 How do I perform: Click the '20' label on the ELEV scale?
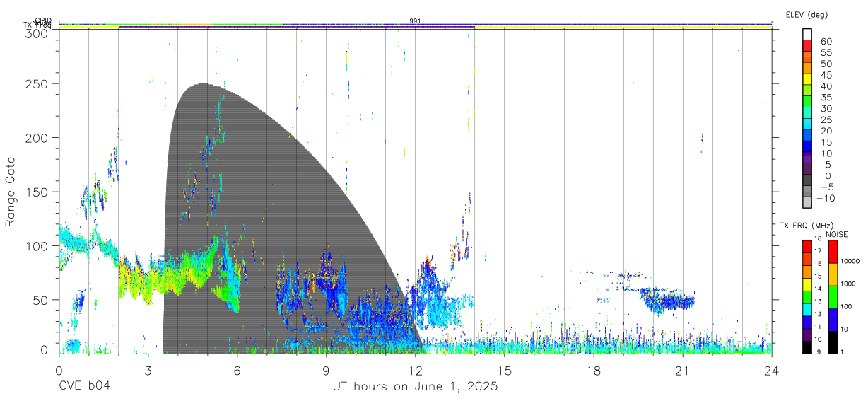click(826, 132)
